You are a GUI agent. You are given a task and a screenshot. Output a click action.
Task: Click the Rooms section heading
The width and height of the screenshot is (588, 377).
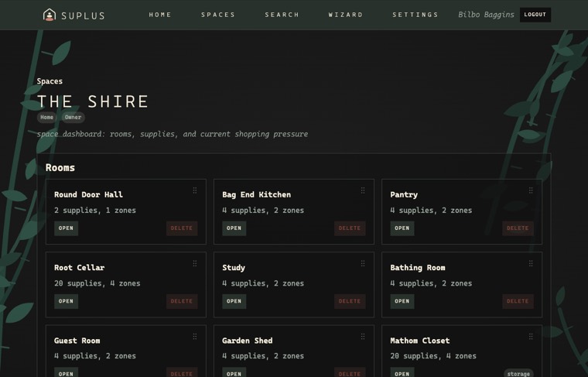point(60,168)
